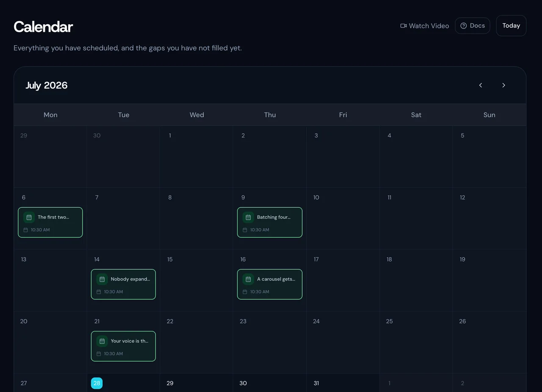This screenshot has width=542, height=392.
Task: Click the Mon column header
Action: click(50, 115)
